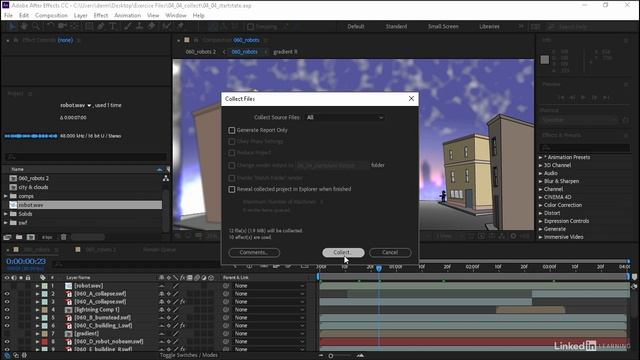Select the Brush tool
Viewport: 640px width, 360px height.
click(127, 27)
